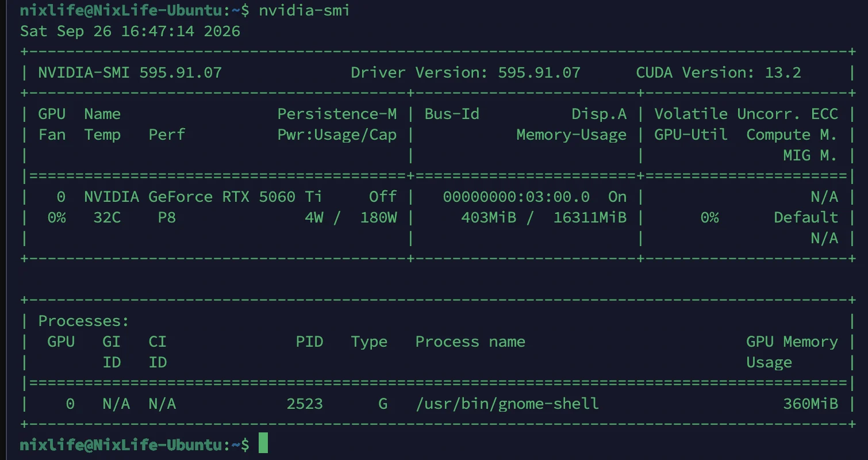Click the GPU name NVIDIA GeForce RTX 5060 Ti

click(x=203, y=197)
